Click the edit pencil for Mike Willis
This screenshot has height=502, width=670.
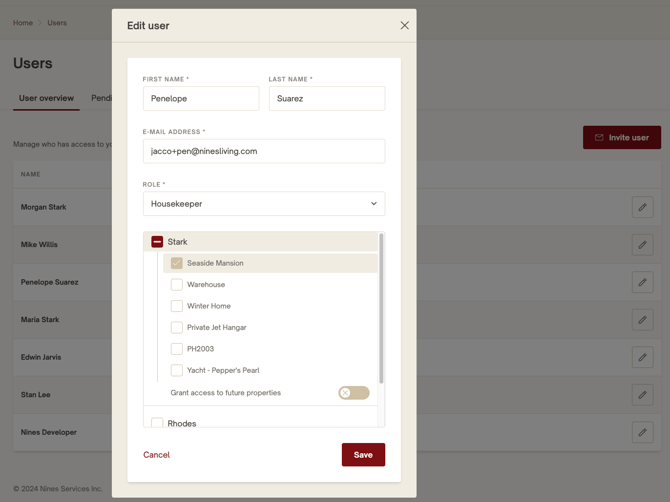(x=642, y=245)
